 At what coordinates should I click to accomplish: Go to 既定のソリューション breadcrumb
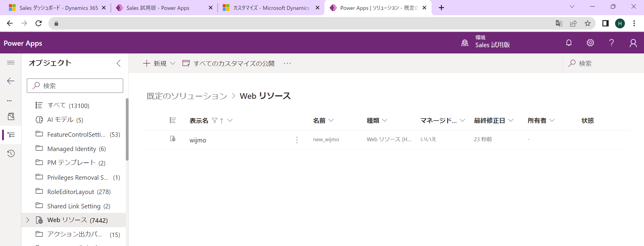tap(187, 96)
